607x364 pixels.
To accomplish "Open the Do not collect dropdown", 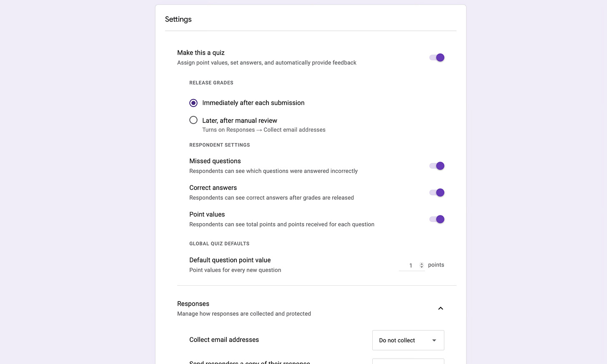I will coord(408,340).
